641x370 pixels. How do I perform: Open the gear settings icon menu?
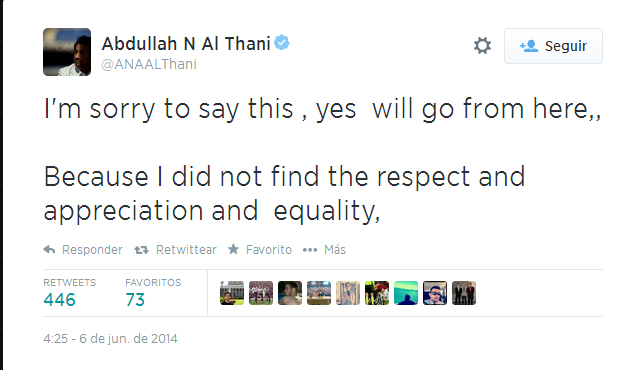[482, 45]
